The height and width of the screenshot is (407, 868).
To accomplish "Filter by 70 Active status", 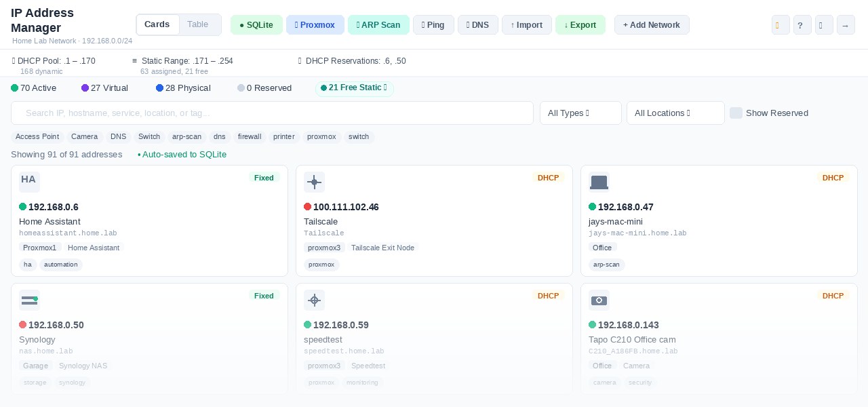I will (x=34, y=88).
